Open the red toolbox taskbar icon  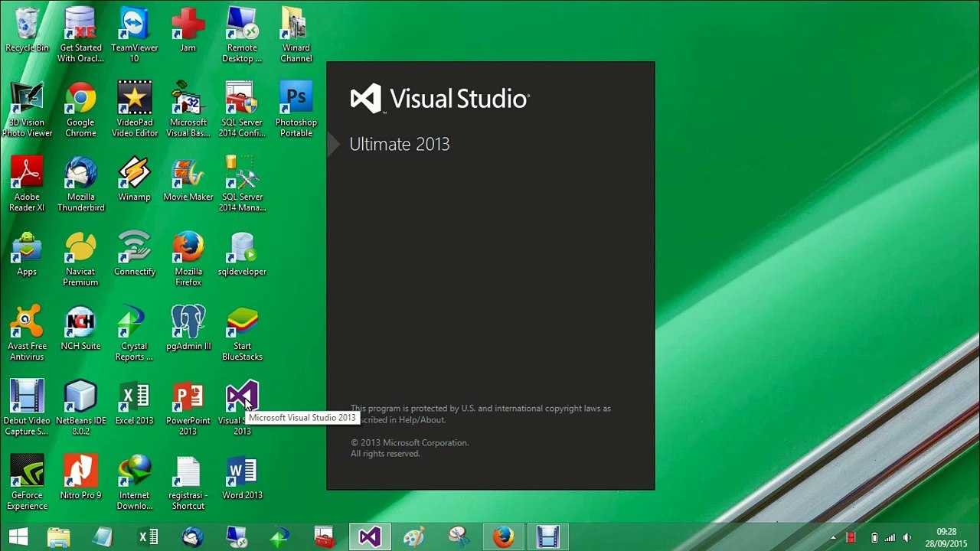[325, 537]
